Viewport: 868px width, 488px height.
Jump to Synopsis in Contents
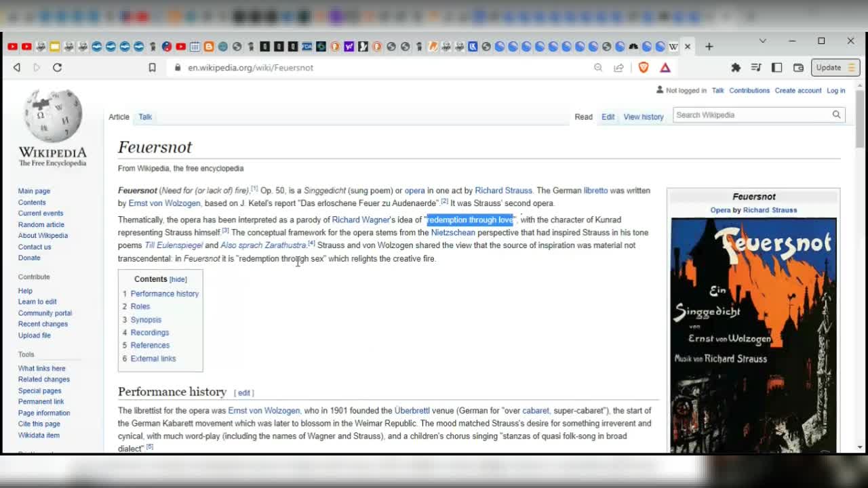pos(146,320)
